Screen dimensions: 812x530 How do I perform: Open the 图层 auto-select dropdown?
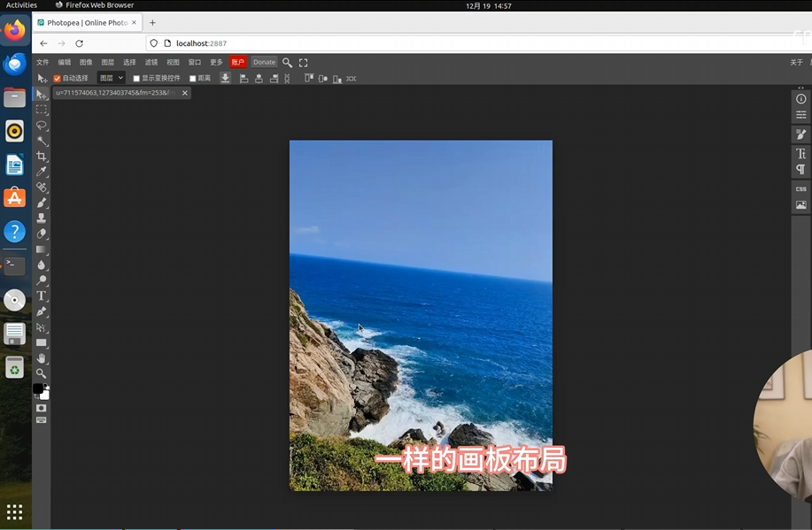pos(112,78)
